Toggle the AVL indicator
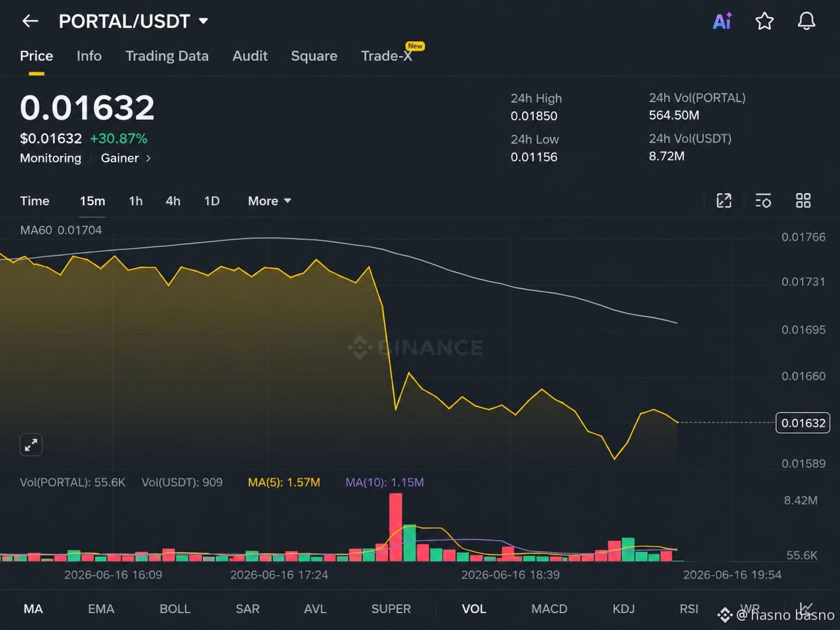This screenshot has width=840, height=630. click(315, 609)
